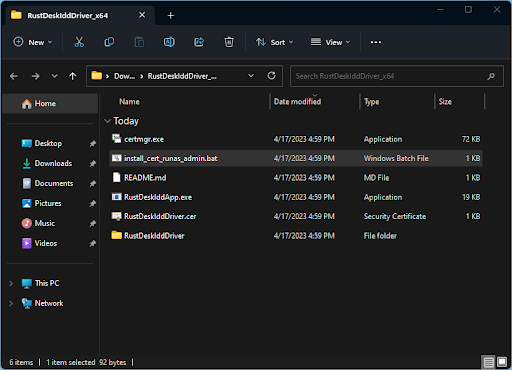Viewport: 512px width, 370px height.
Task: Unpin Desktop using its pin icon
Action: 93,144
